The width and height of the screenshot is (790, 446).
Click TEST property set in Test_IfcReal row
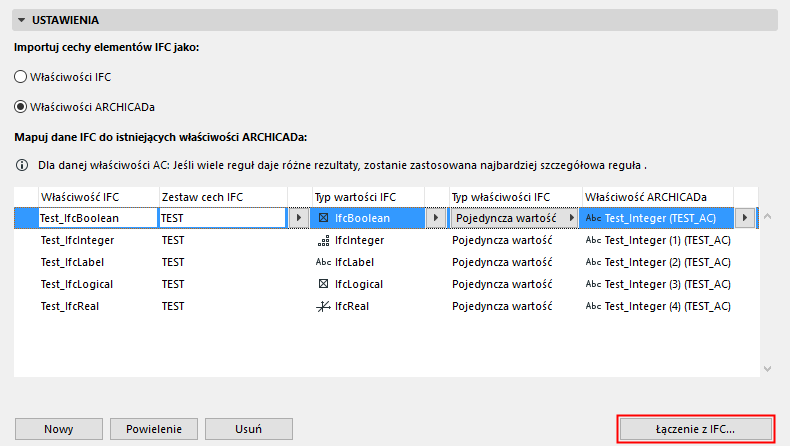point(173,306)
